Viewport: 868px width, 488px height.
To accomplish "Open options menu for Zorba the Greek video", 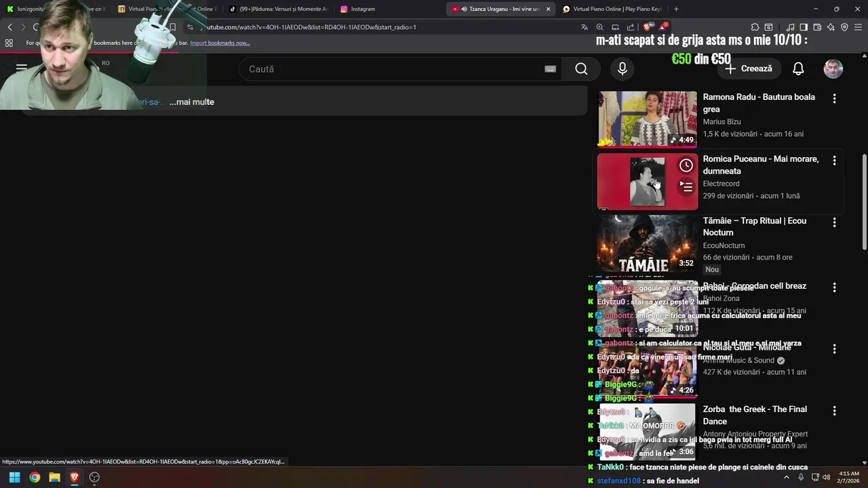I will (x=834, y=411).
